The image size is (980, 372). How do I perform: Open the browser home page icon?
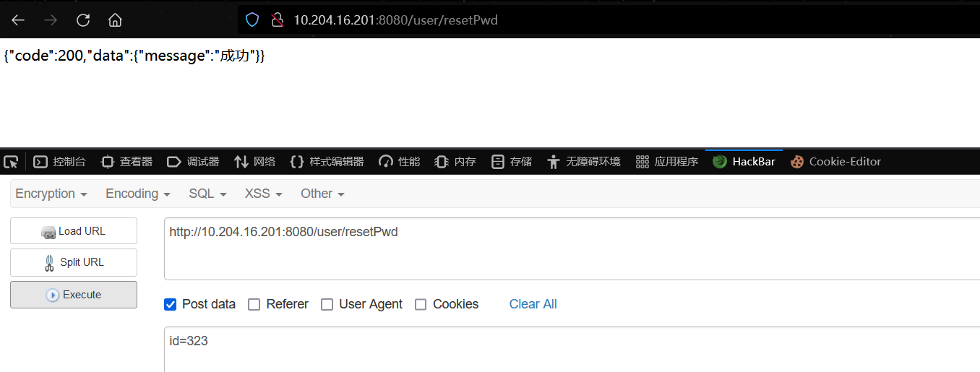click(115, 20)
